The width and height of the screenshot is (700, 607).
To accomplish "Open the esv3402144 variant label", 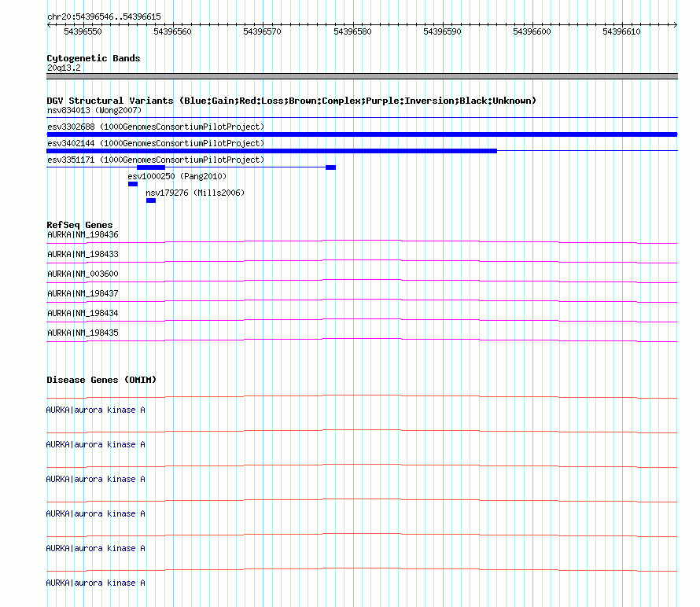I will click(156, 143).
